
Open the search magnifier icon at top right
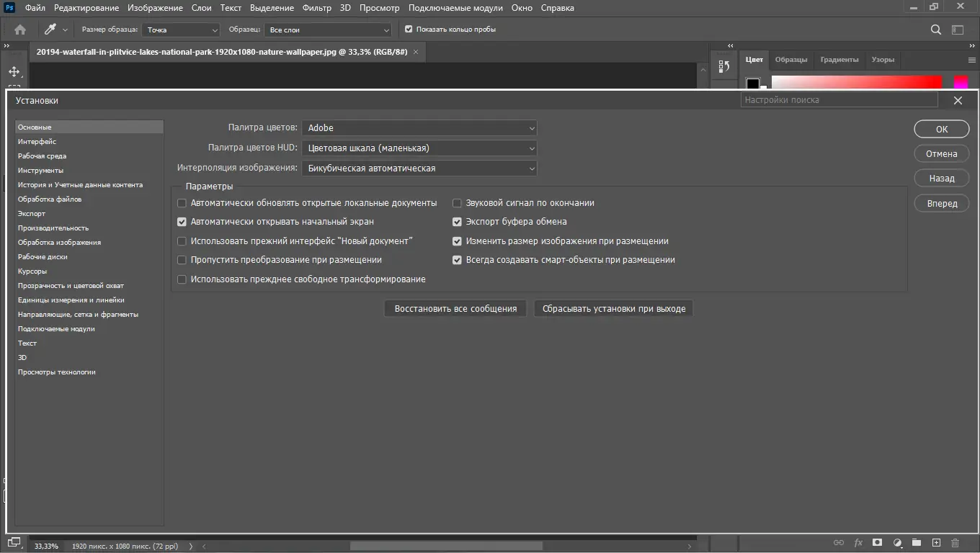pyautogui.click(x=936, y=30)
